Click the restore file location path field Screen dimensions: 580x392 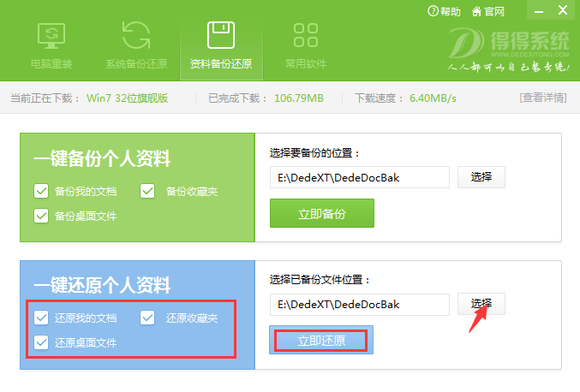coord(359,305)
